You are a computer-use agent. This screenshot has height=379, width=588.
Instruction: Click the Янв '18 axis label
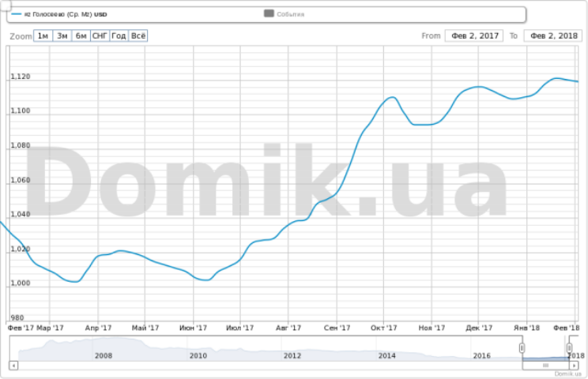tap(526, 328)
